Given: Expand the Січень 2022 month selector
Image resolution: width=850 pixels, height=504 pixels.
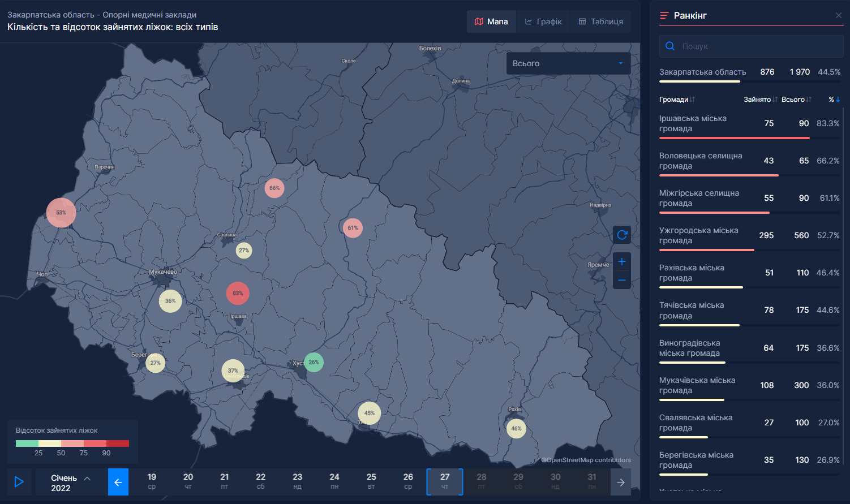Looking at the screenshot, I should pyautogui.click(x=71, y=483).
